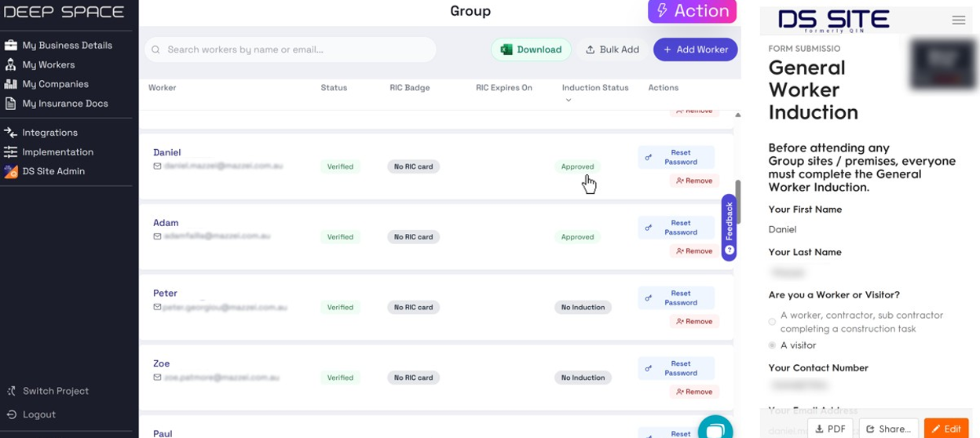Open Implementation section

click(x=57, y=152)
